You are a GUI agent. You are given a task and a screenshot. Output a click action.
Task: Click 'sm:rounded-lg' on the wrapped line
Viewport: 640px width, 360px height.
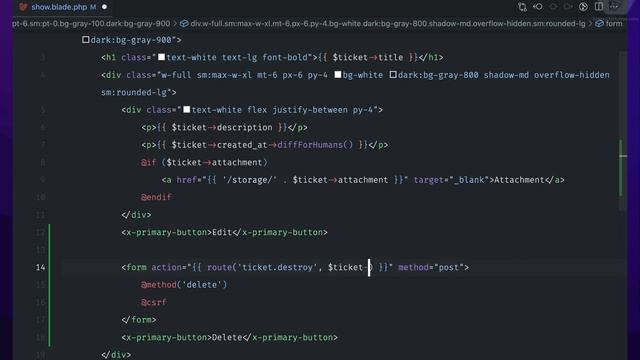click(x=134, y=93)
